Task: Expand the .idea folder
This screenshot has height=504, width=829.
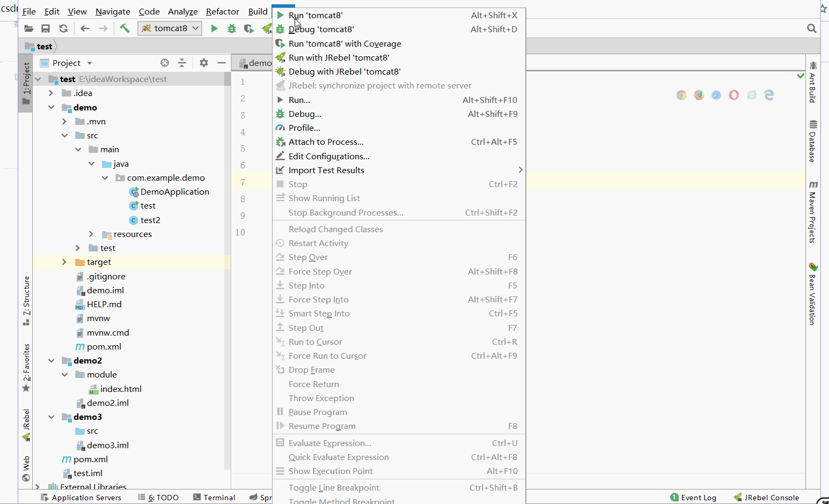Action: [x=51, y=93]
